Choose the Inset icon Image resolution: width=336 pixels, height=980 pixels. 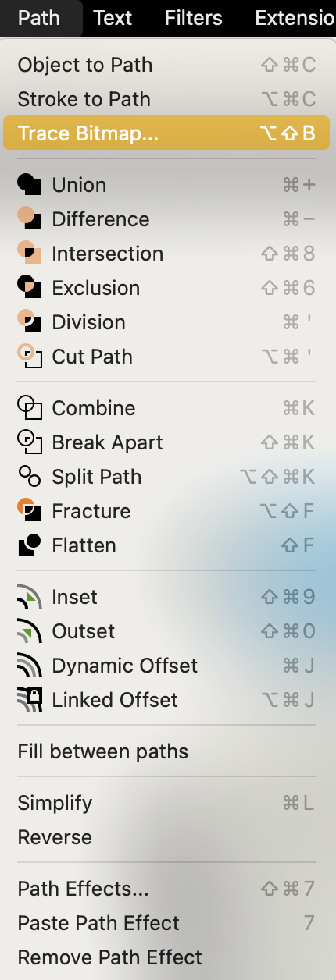29,597
